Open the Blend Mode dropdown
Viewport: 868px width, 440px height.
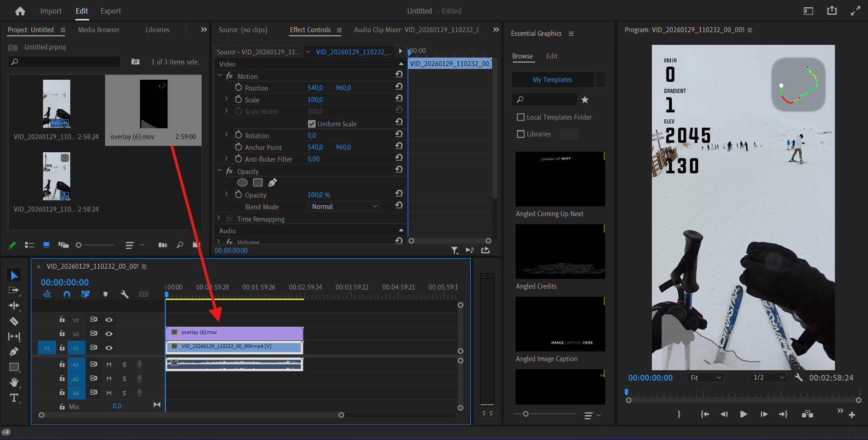coord(343,206)
